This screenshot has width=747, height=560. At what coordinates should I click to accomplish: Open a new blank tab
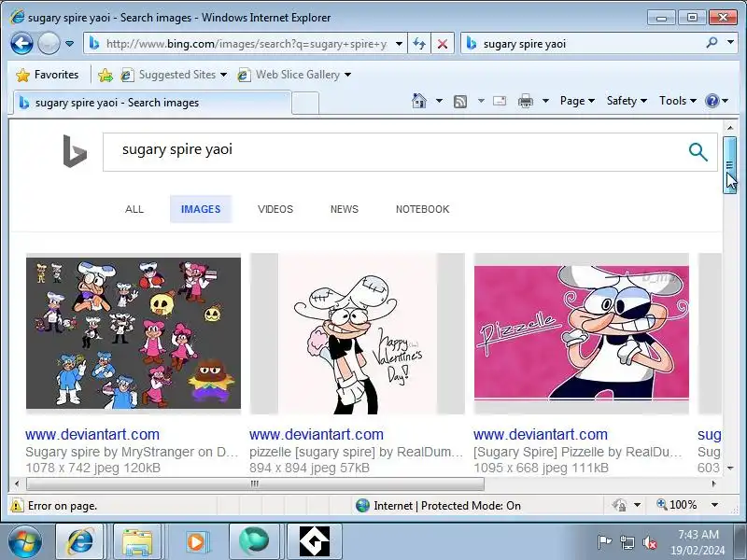305,103
